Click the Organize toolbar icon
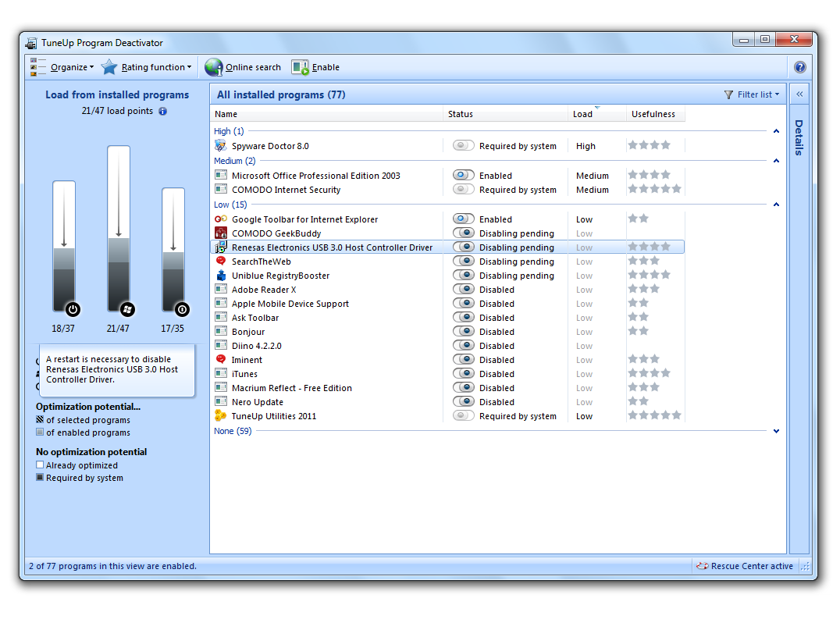Image resolution: width=840 pixels, height=630 pixels. pos(37,67)
